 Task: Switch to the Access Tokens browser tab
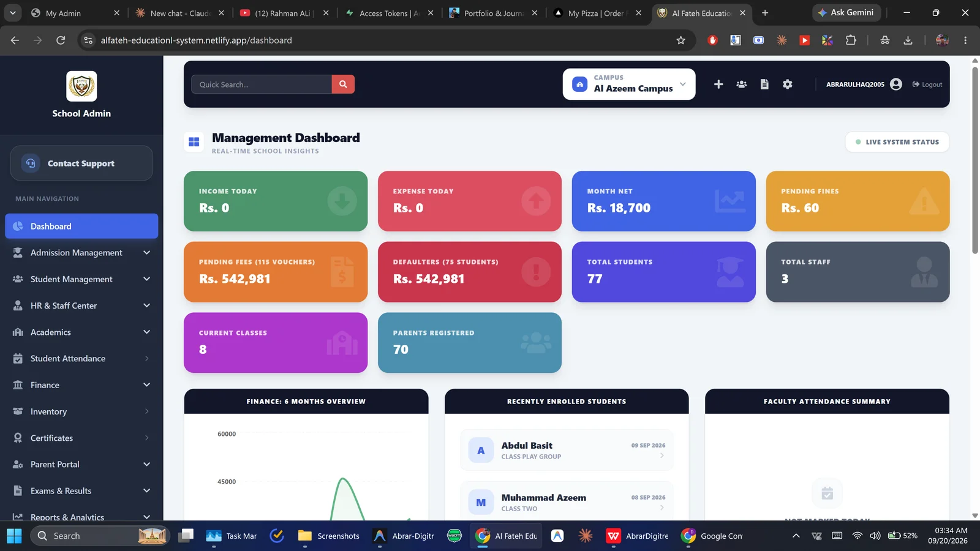tap(388, 13)
